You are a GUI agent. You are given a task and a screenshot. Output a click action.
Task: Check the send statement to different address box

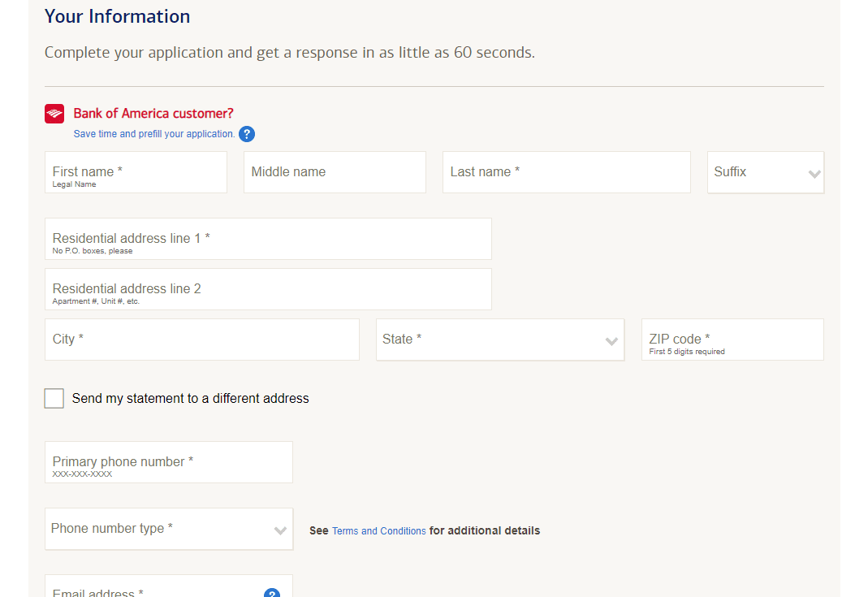pos(54,398)
